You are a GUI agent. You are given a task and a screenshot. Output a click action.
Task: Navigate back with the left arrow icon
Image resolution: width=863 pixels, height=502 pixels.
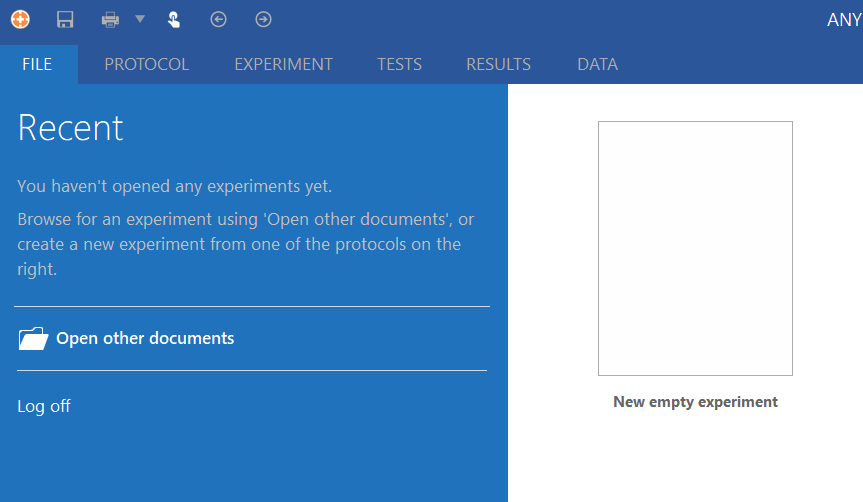[x=219, y=20]
